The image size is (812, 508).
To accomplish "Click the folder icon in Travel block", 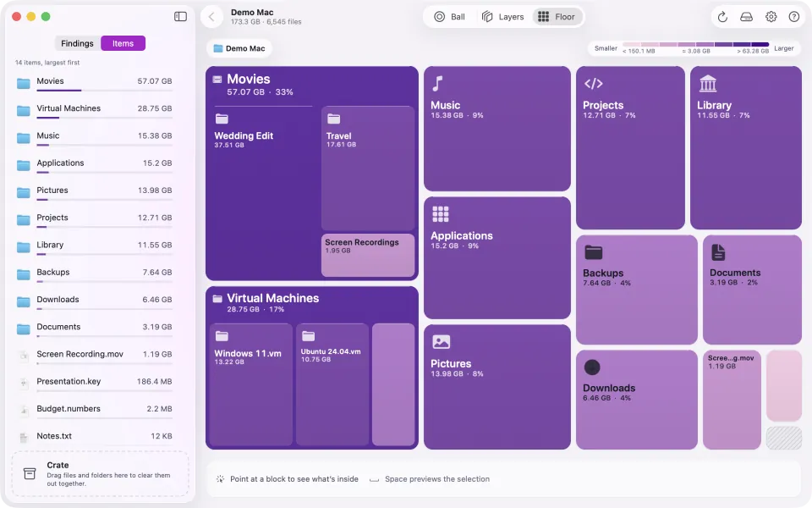I will point(333,119).
